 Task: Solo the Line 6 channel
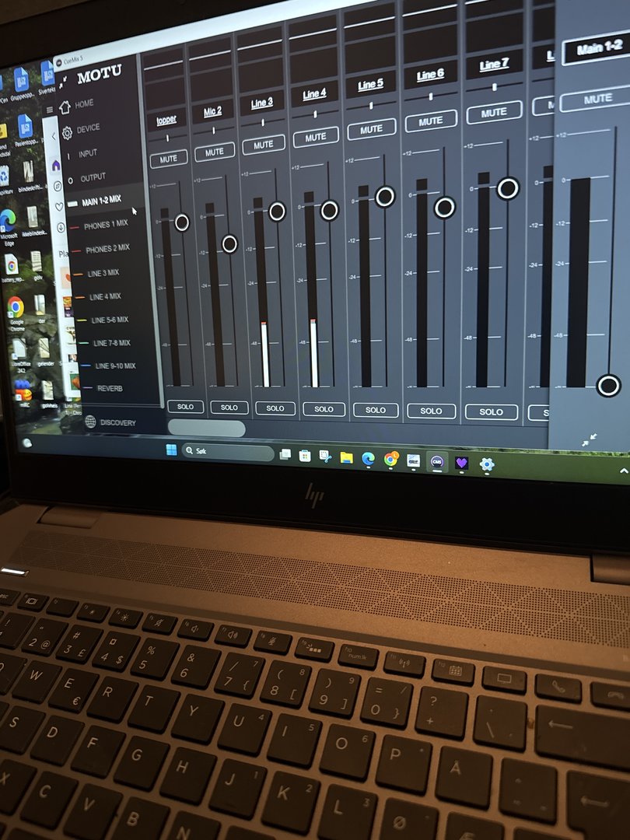click(x=431, y=411)
